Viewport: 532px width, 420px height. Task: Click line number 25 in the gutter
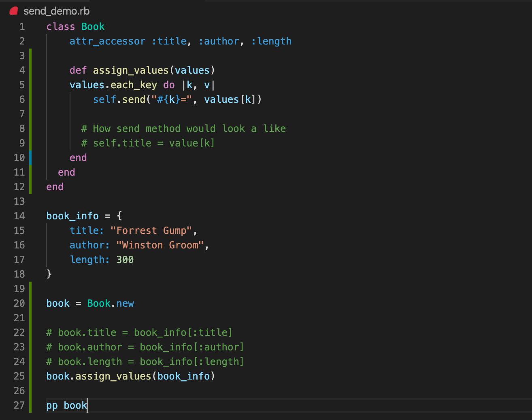click(x=19, y=376)
